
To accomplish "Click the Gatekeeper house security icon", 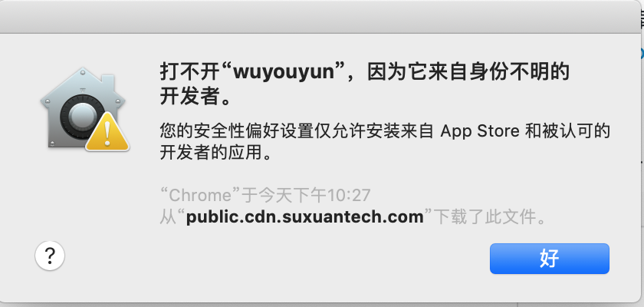I will coord(84,109).
